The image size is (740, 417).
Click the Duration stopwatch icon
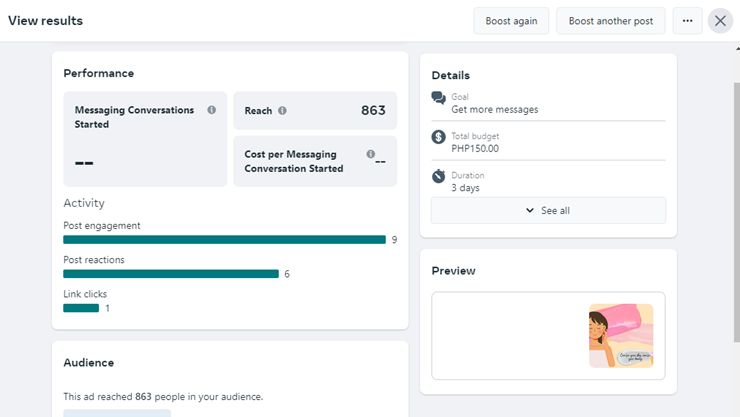pyautogui.click(x=439, y=176)
